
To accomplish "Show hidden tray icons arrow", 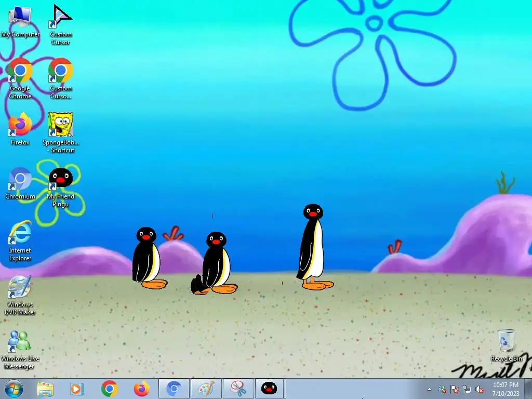I will click(x=430, y=390).
